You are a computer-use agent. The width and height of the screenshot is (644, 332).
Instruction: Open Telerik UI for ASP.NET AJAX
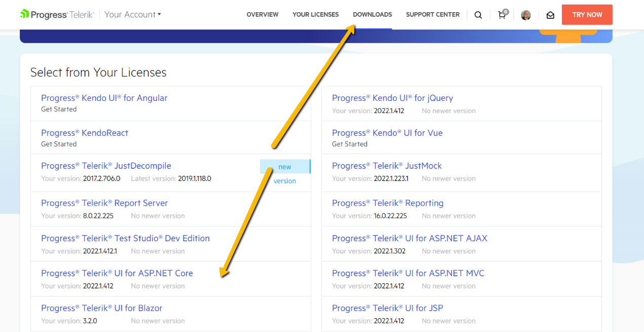point(409,238)
